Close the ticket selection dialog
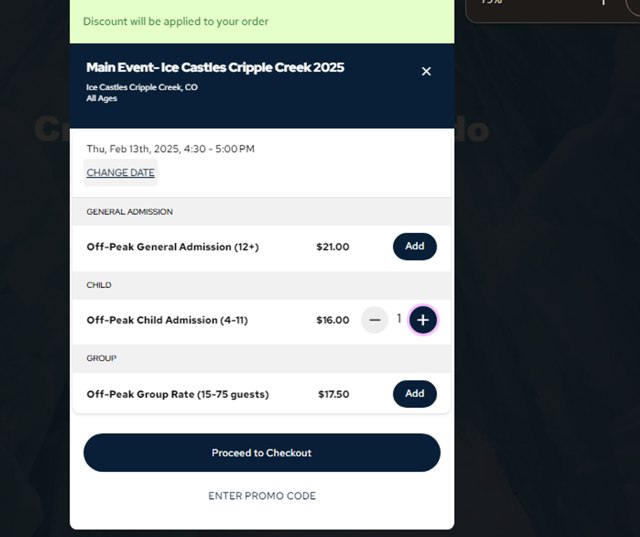Screen dimensions: 640x537 point(426,71)
